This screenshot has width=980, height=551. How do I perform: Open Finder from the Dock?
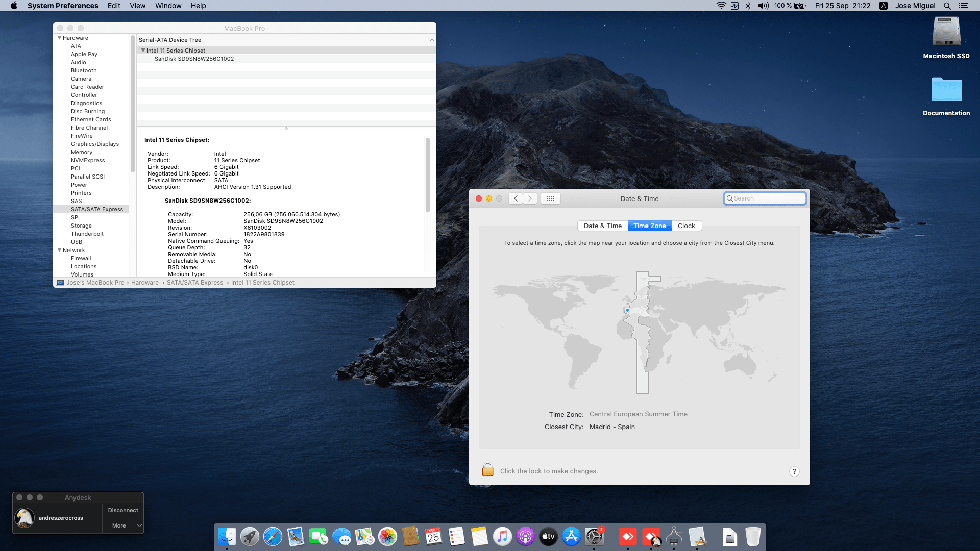[x=227, y=537]
